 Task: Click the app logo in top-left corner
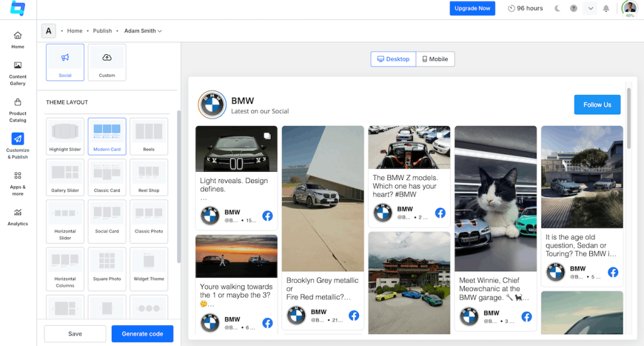tap(18, 8)
